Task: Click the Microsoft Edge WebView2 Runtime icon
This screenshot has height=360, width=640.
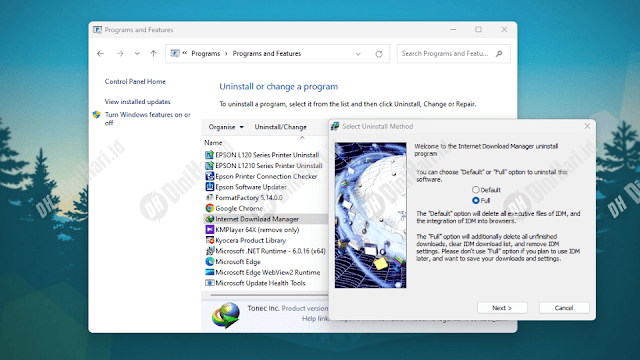Action: point(209,272)
